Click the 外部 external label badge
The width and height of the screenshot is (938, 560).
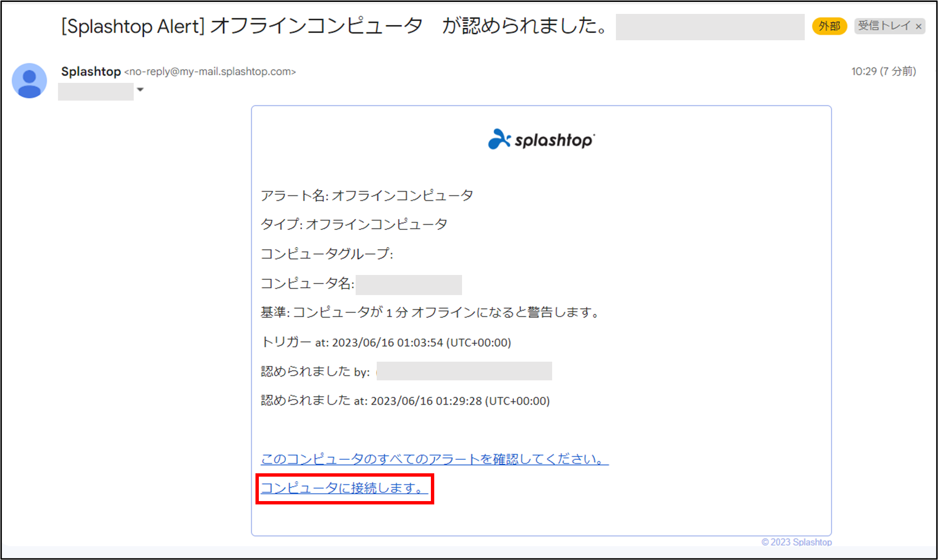(x=829, y=26)
